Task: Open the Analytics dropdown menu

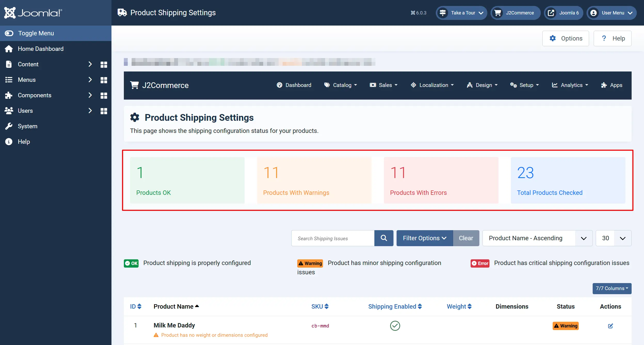Action: pyautogui.click(x=570, y=85)
